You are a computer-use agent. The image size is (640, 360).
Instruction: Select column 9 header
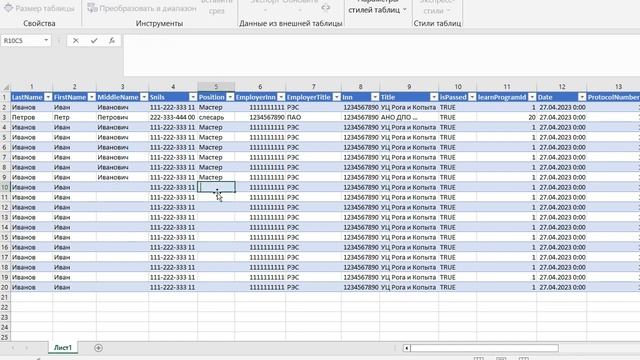coord(409,87)
